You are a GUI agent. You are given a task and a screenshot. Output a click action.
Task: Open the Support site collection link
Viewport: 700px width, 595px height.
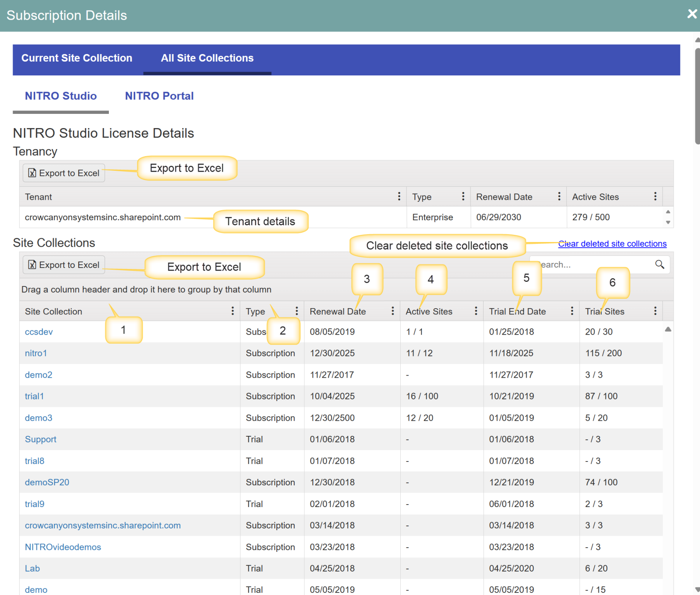point(41,439)
